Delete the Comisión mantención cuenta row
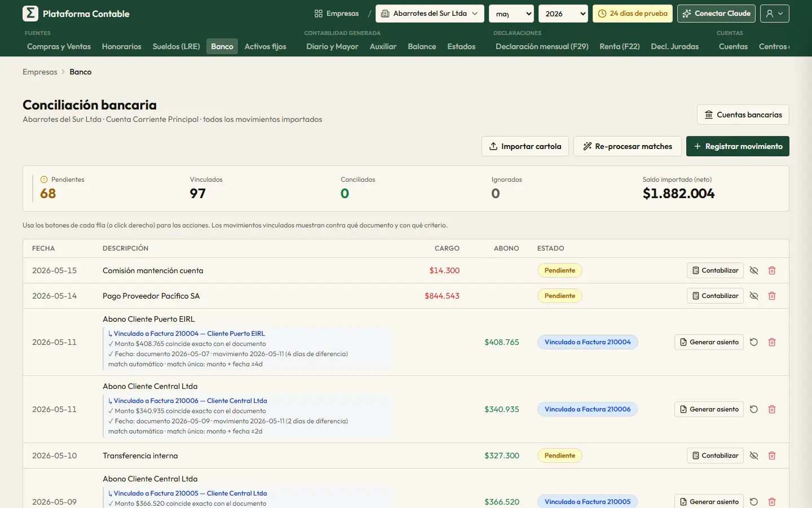 772,270
